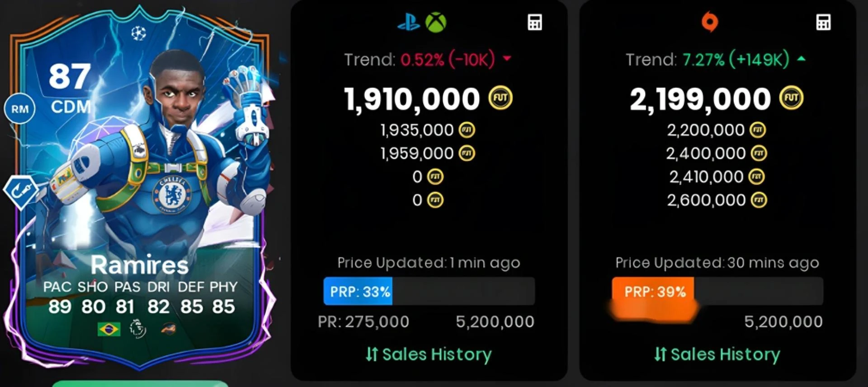Open the calculator in the console panel
This screenshot has width=868, height=387.
click(535, 22)
